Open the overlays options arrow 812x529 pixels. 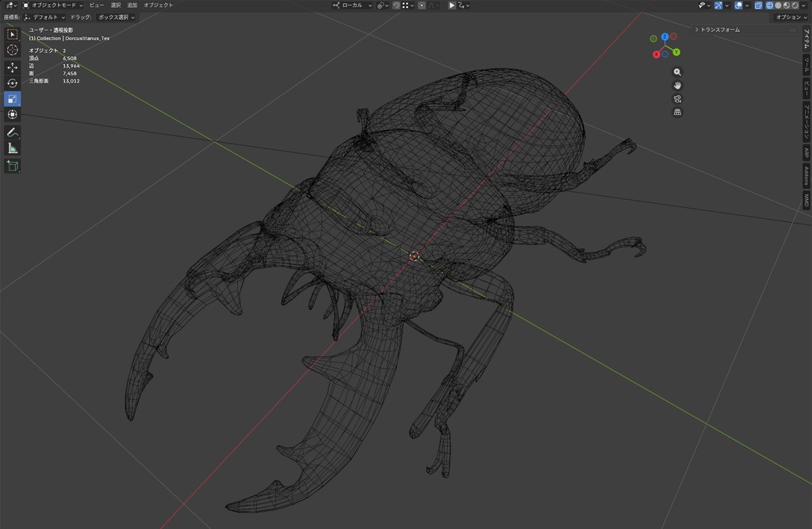pos(747,6)
